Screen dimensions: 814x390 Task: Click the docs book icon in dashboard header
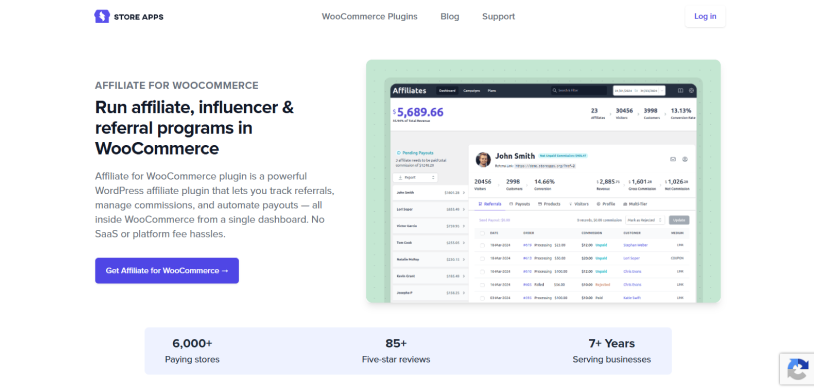coord(680,90)
